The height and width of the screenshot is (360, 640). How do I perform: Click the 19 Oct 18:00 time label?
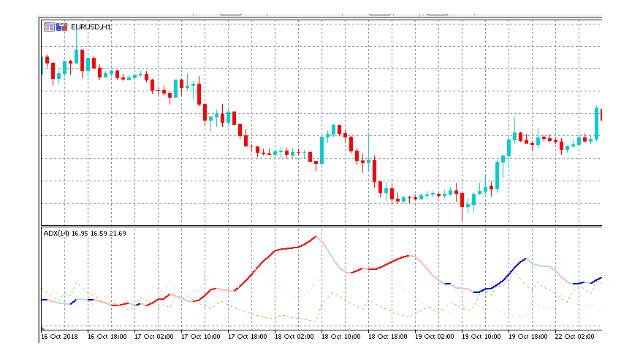(528, 337)
